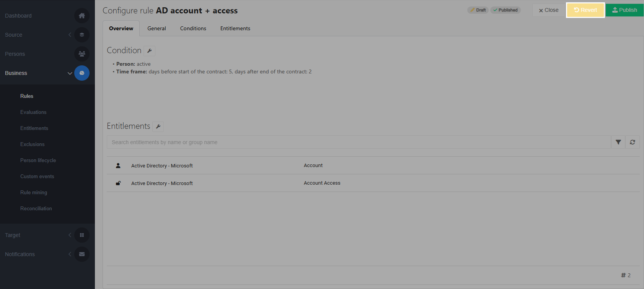
Task: Go to Entitlements in the sidebar
Action: (34, 128)
